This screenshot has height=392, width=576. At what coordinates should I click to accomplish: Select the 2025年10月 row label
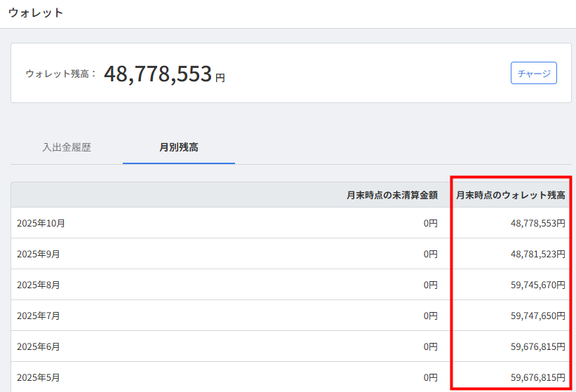41,224
